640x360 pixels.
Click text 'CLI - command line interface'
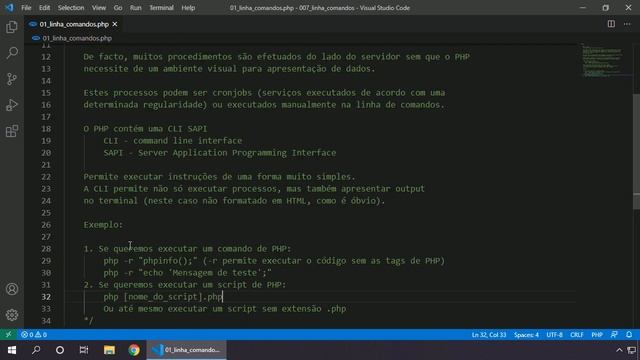point(173,140)
